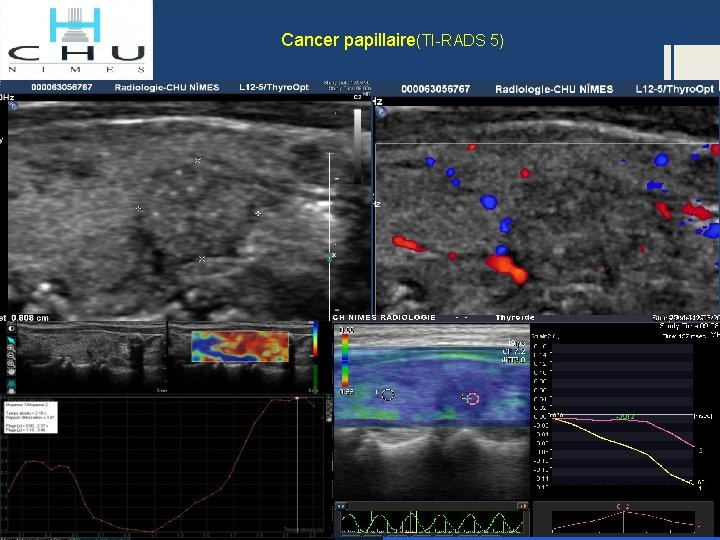
Task: Click 'Radiologic-CHU NÎMES' above the Doppler image
Action: [x=554, y=89]
